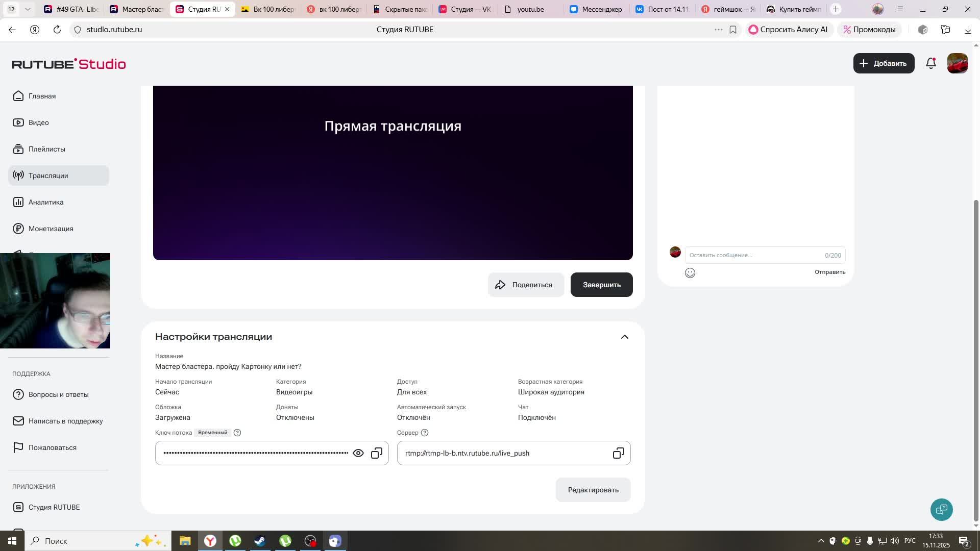
Task: Copy the stream key to clipboard
Action: [377, 453]
